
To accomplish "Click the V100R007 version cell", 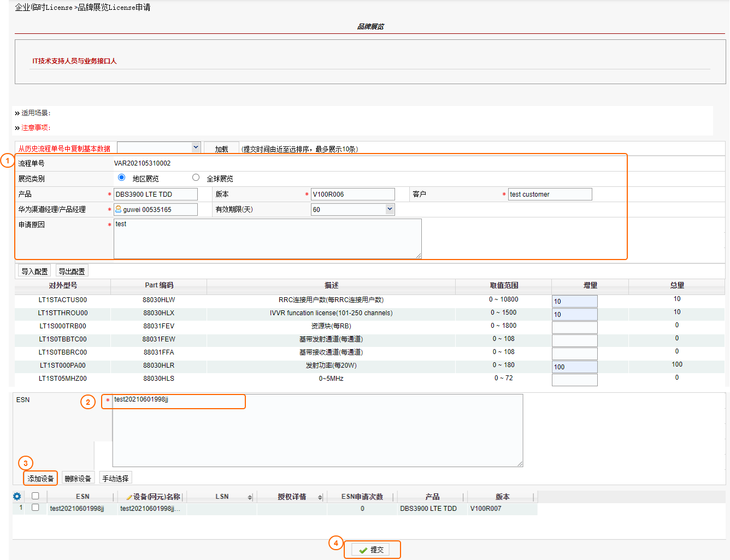I will [486, 509].
